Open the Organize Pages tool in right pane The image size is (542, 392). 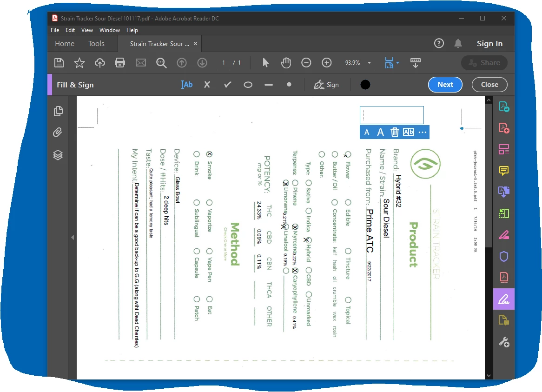(503, 149)
